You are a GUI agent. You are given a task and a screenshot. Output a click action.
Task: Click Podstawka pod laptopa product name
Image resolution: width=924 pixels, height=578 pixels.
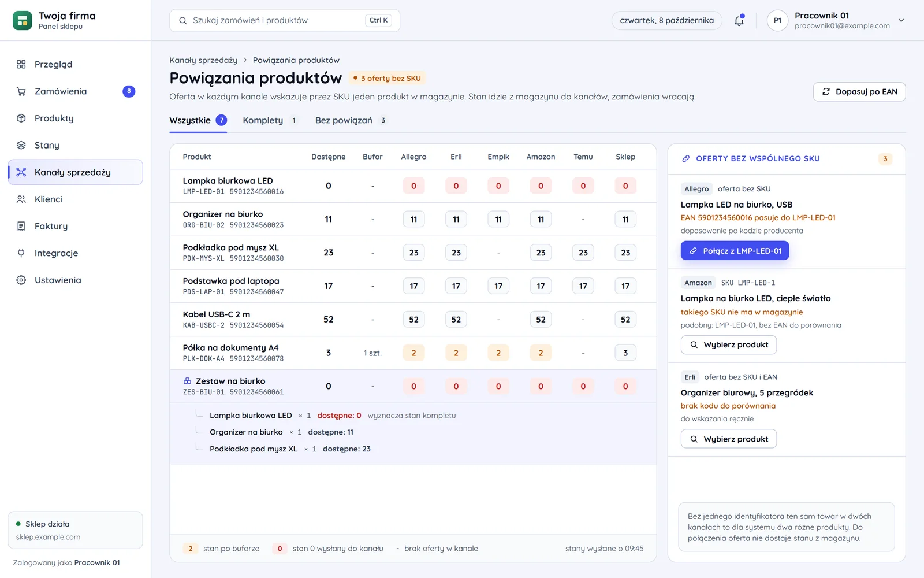click(x=231, y=281)
